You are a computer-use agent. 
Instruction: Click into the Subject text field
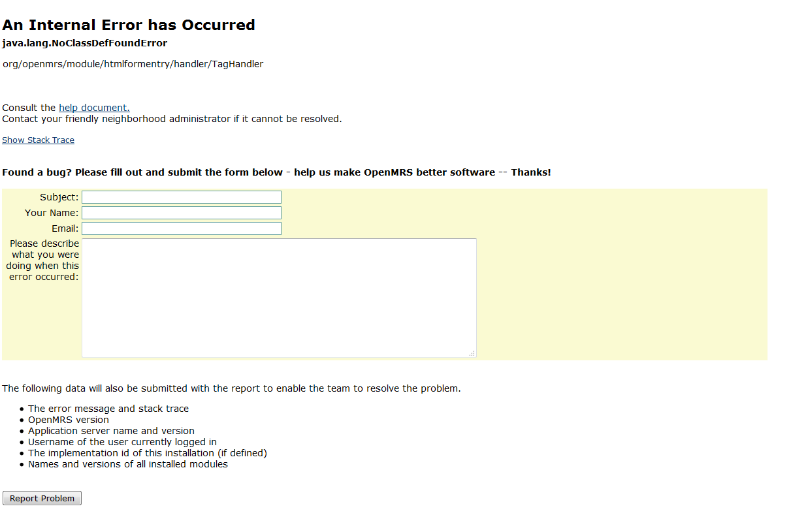(181, 197)
